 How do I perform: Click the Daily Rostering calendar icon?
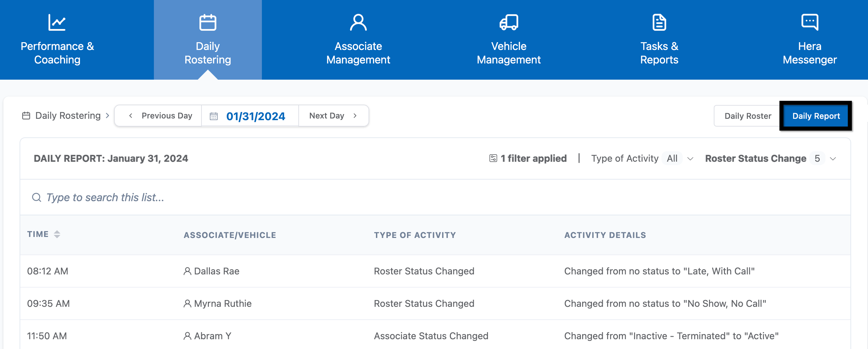pos(208,23)
